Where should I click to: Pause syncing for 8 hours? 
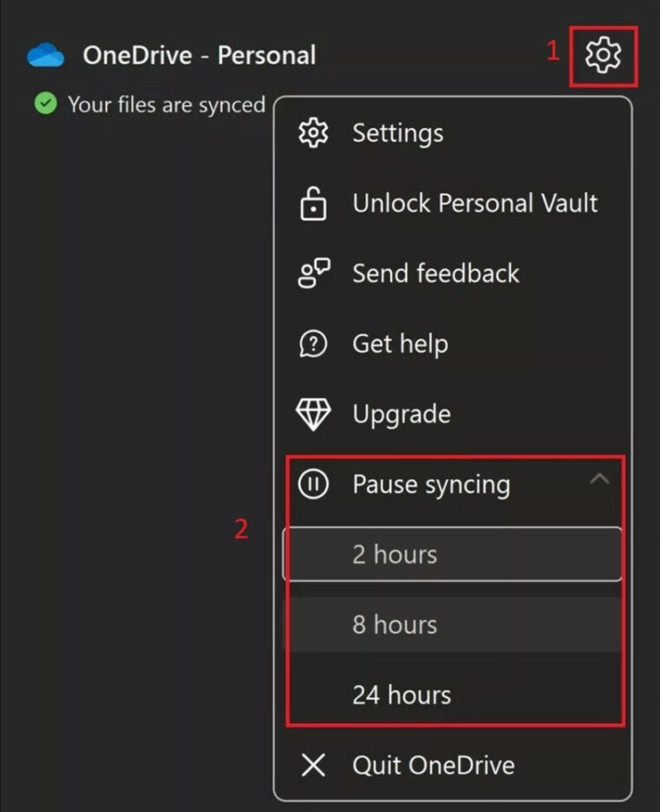click(453, 624)
